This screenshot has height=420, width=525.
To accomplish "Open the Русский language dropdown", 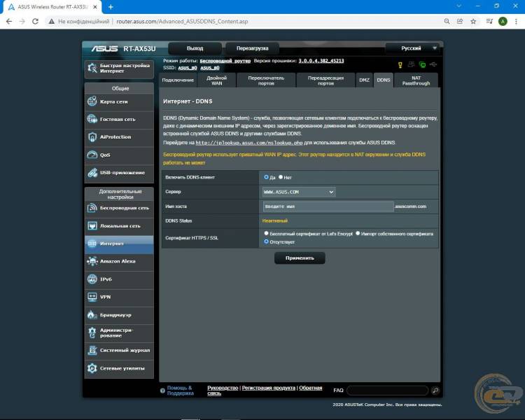I will [x=414, y=48].
